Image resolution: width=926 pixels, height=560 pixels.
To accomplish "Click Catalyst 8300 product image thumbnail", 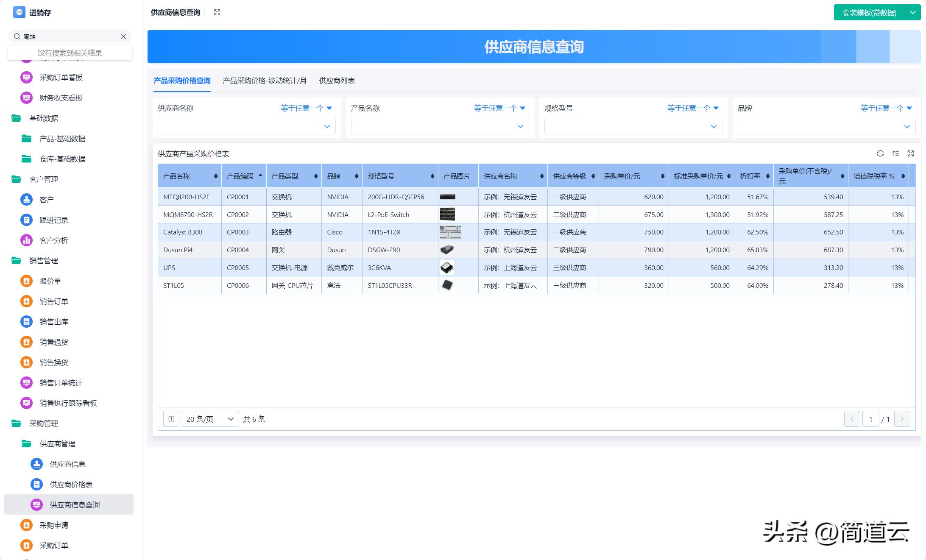I will click(450, 232).
